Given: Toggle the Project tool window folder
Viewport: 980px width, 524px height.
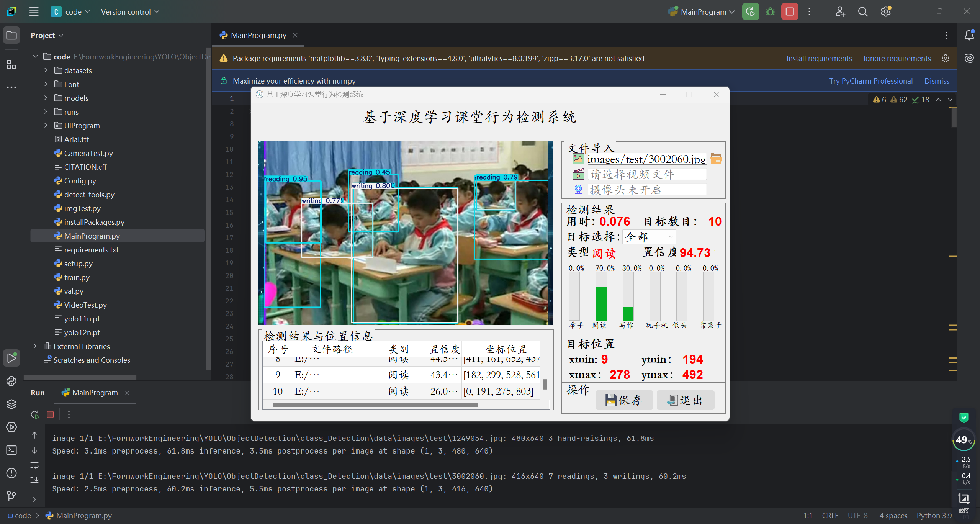Looking at the screenshot, I should tap(11, 36).
